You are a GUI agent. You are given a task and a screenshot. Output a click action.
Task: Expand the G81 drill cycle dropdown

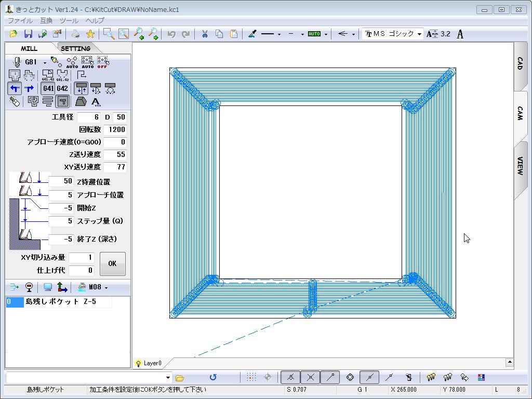45,63
